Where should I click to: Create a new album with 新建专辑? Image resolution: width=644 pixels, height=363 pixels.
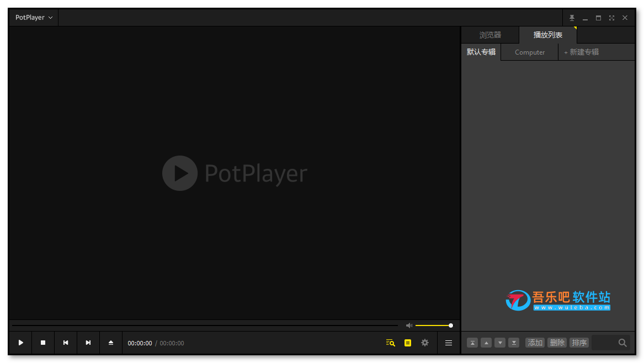[581, 52]
